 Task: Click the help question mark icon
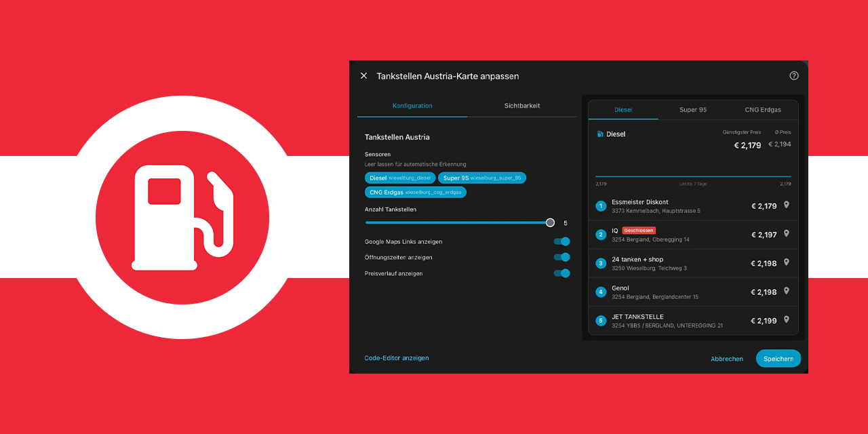click(794, 76)
